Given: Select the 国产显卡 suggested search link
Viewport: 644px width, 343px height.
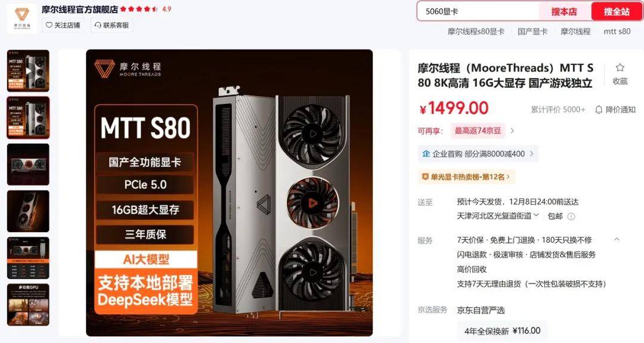Looking at the screenshot, I should 532,31.
